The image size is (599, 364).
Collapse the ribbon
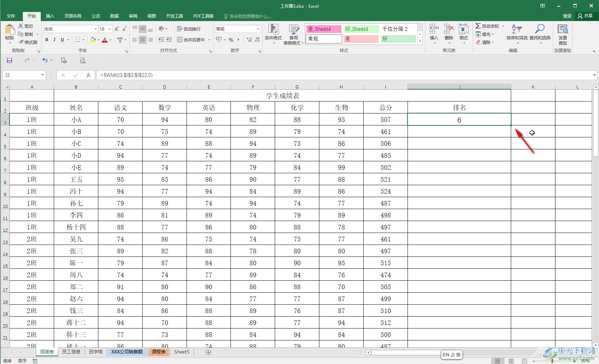tap(594, 51)
